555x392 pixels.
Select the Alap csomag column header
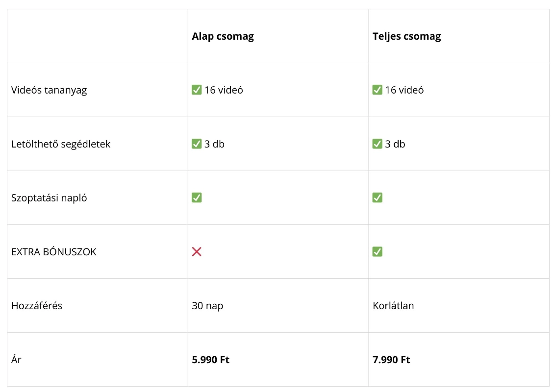(x=223, y=36)
